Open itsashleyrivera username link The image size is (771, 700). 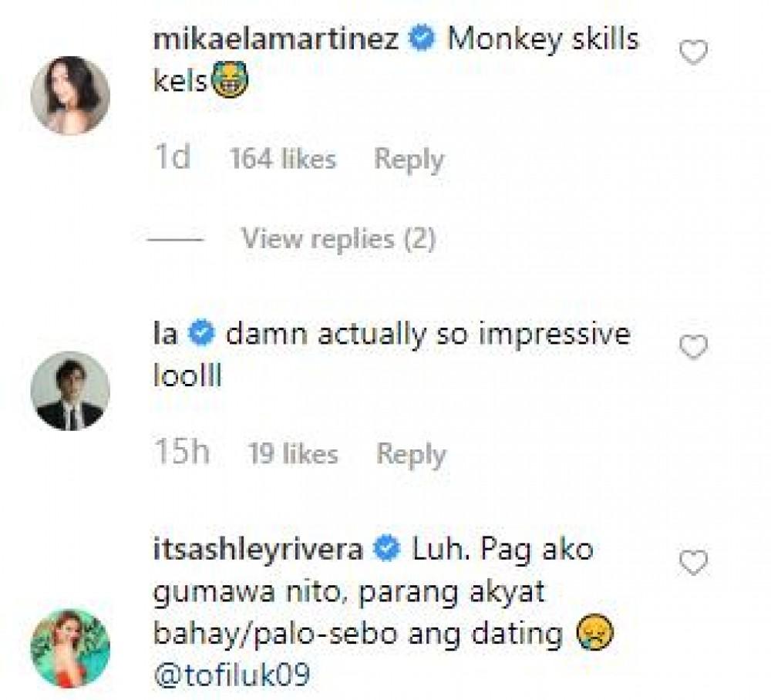(x=258, y=550)
